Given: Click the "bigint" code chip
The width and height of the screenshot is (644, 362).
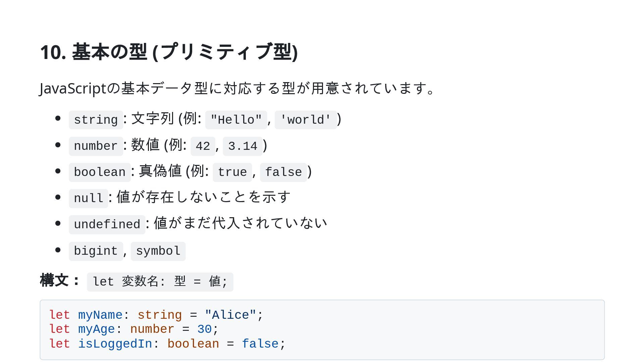Looking at the screenshot, I should 96,251.
